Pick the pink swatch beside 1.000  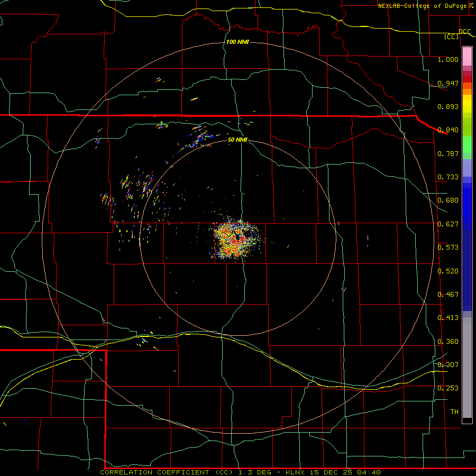pos(467,57)
